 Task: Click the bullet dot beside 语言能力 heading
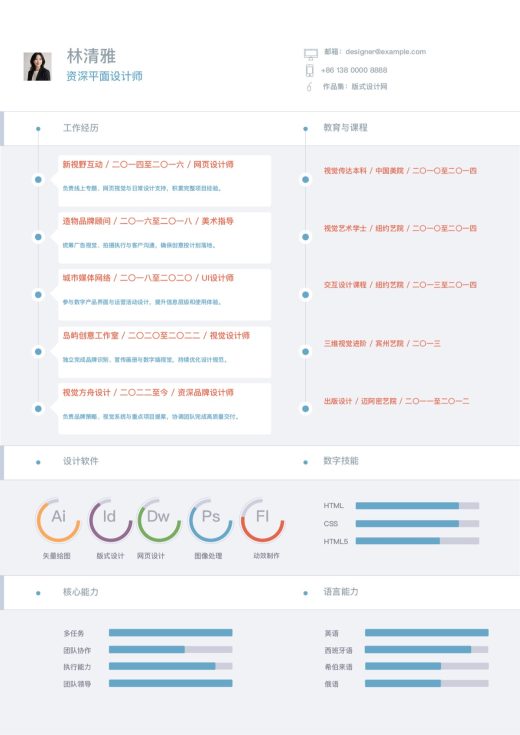coord(306,593)
